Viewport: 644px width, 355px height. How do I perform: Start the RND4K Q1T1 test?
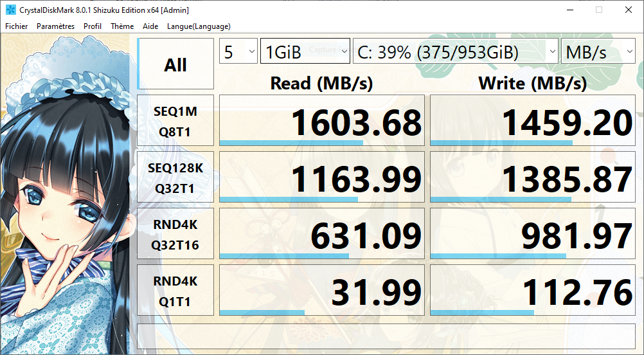pyautogui.click(x=175, y=291)
